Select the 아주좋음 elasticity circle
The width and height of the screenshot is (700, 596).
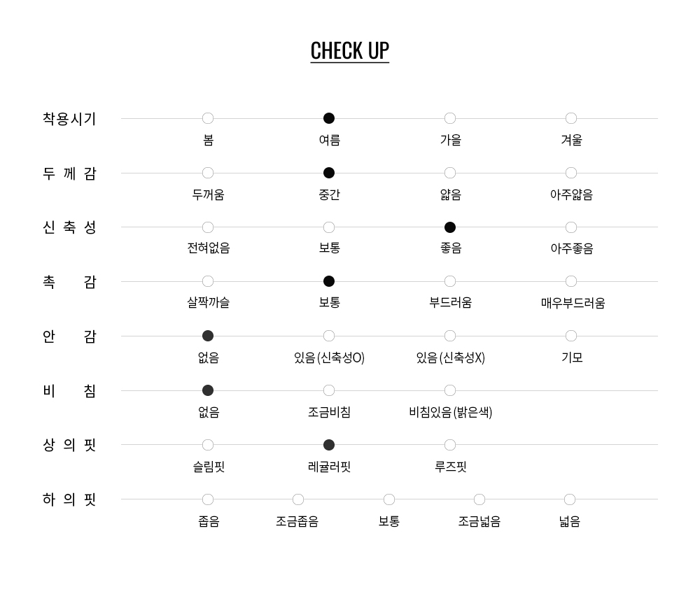point(571,227)
